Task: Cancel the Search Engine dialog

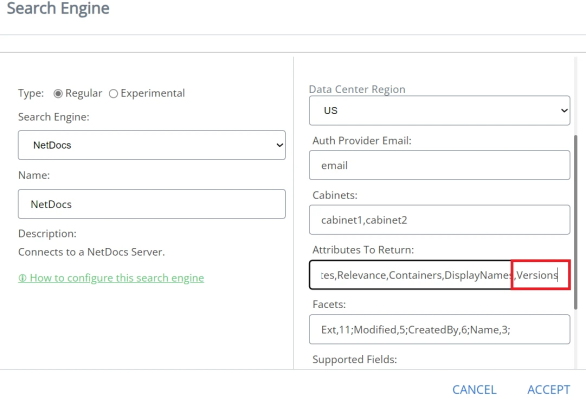Action: [474, 390]
